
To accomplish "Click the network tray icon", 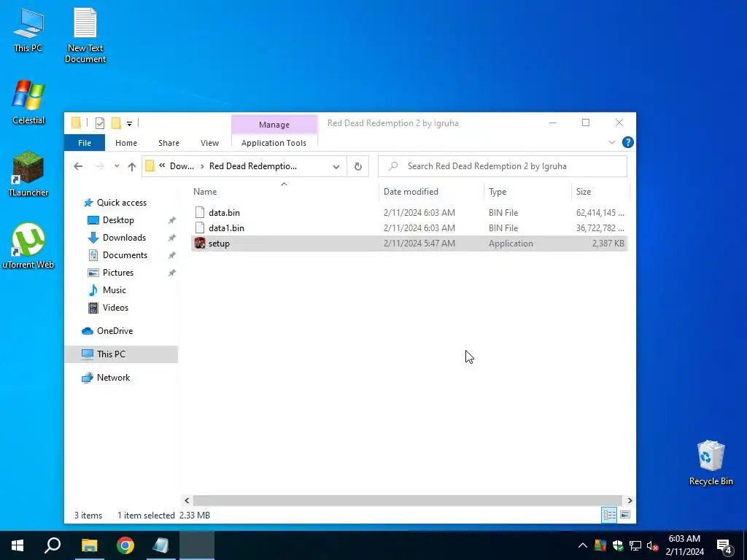I will [635, 545].
